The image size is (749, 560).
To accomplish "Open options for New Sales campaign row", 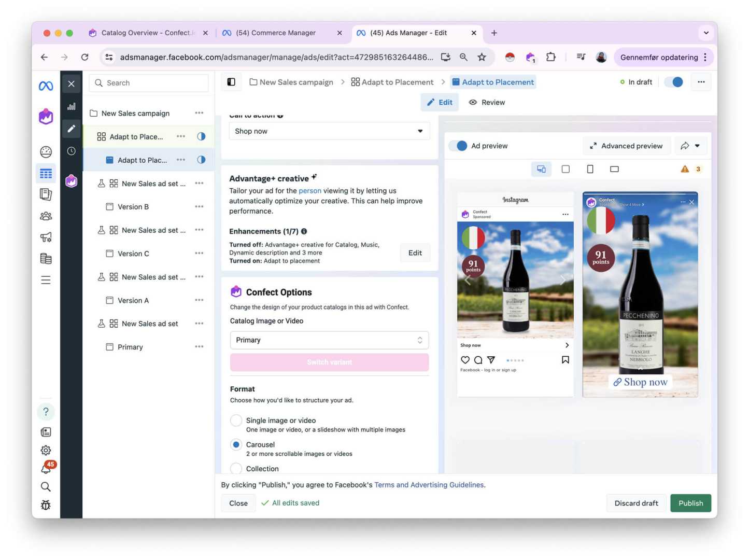I will pos(199,113).
